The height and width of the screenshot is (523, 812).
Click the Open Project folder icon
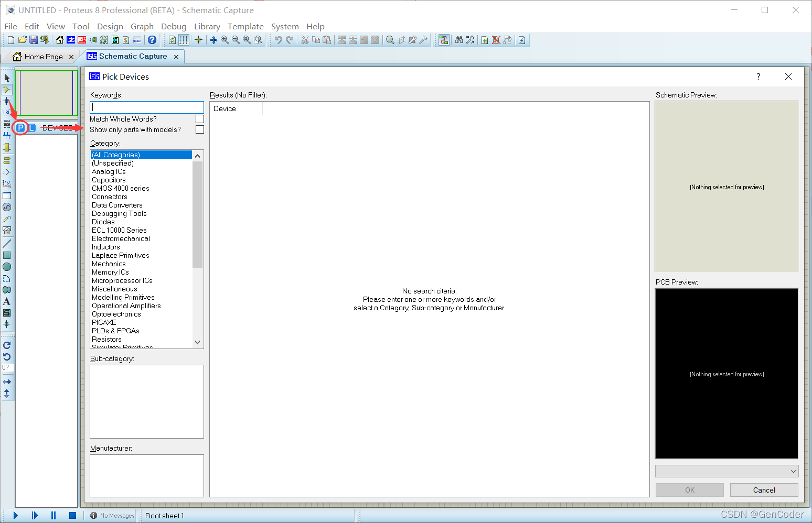(22, 40)
